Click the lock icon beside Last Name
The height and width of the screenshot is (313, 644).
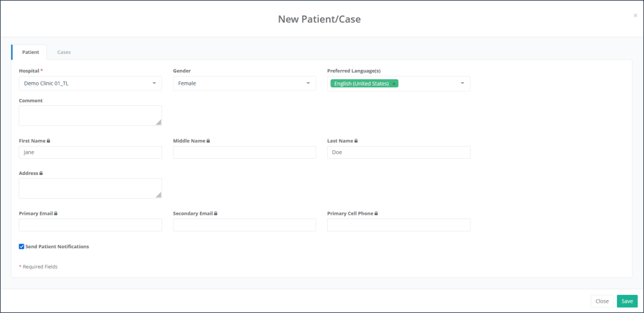coord(356,141)
